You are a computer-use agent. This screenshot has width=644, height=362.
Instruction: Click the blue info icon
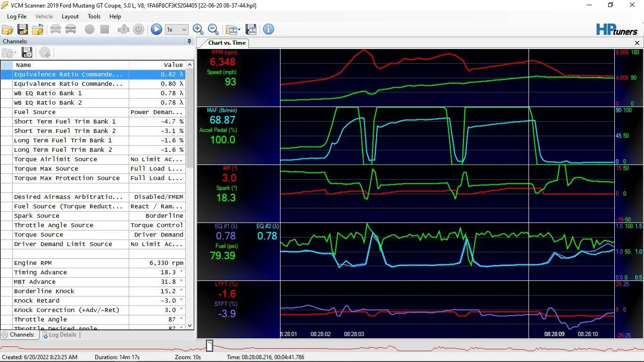(268, 29)
